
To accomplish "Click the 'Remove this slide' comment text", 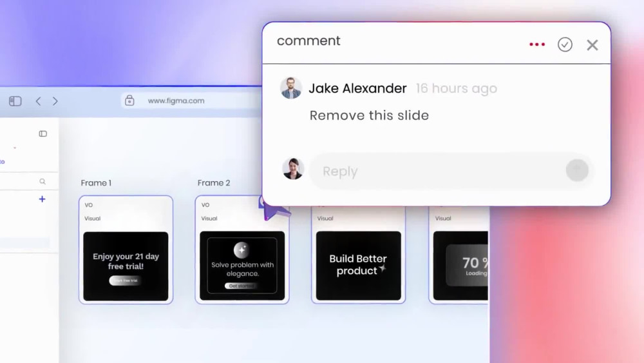I will pos(369,115).
